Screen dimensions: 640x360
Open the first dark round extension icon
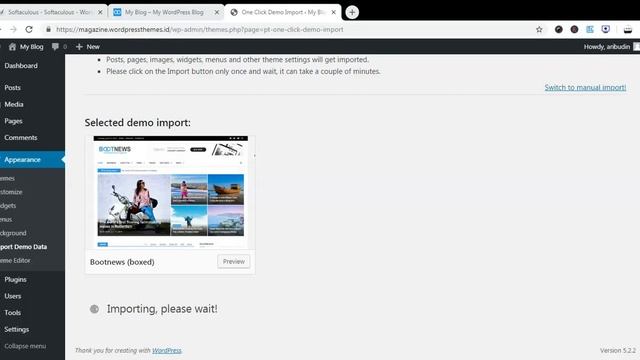(x=558, y=29)
